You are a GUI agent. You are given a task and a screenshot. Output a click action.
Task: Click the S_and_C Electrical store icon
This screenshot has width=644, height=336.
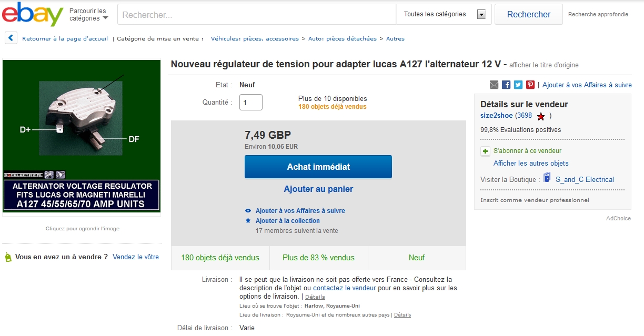tap(547, 178)
